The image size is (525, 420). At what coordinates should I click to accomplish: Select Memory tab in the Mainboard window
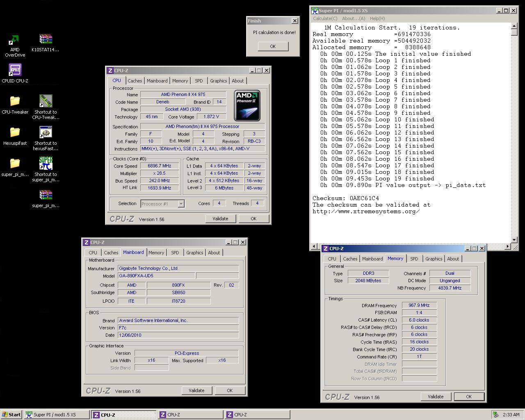156,253
